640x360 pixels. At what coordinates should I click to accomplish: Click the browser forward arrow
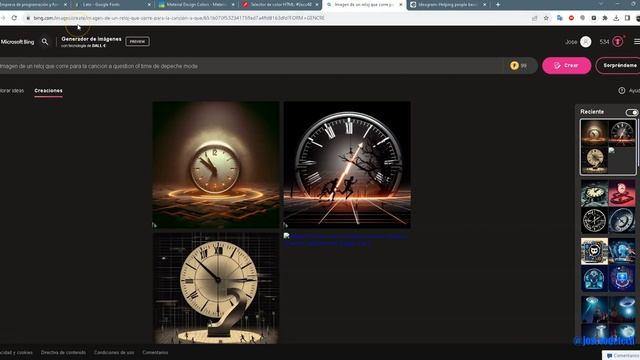2,18
